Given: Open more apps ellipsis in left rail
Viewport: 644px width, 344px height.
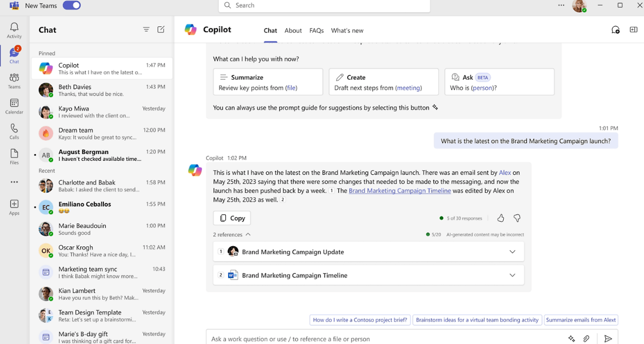Looking at the screenshot, I should (14, 182).
